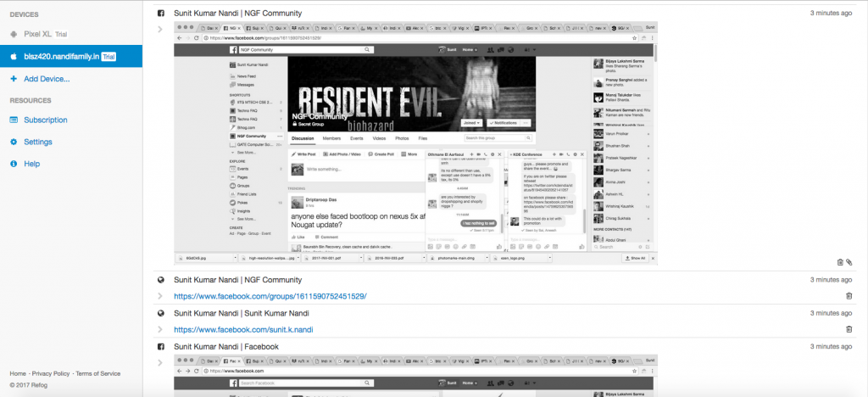Open the Privacy Policy footer link
868x397 pixels.
(x=51, y=374)
